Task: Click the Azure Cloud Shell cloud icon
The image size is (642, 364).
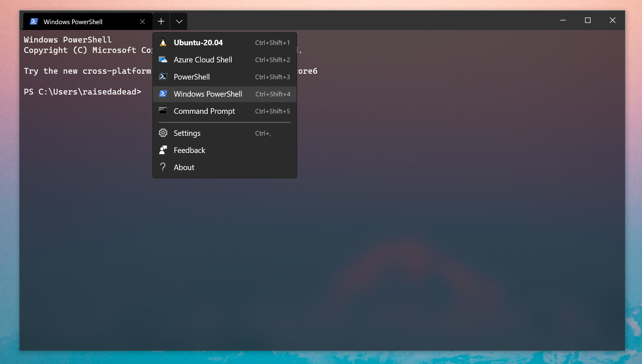Action: pyautogui.click(x=163, y=60)
